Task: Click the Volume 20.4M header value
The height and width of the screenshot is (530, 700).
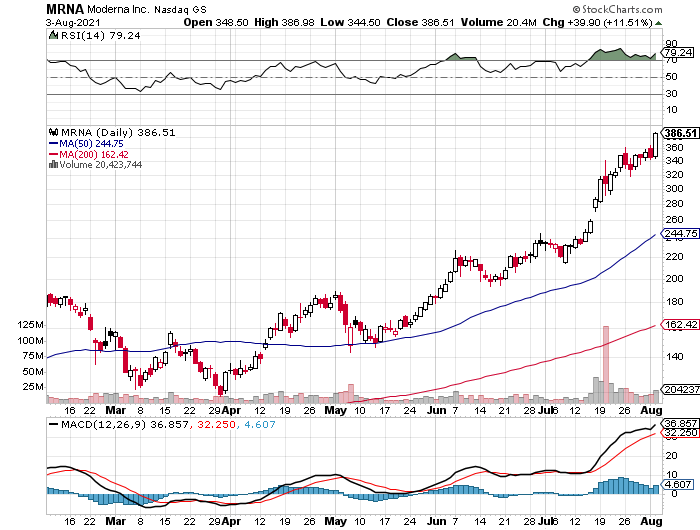Action: pos(499,22)
